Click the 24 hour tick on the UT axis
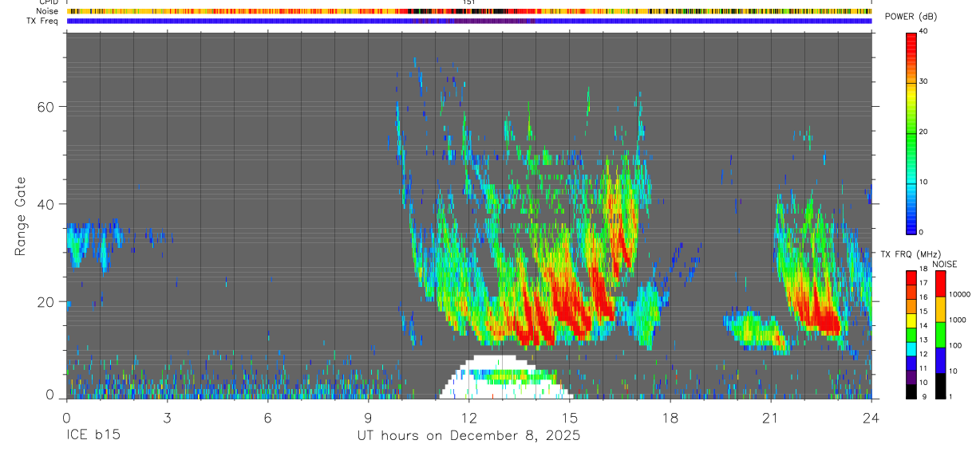 871,417
